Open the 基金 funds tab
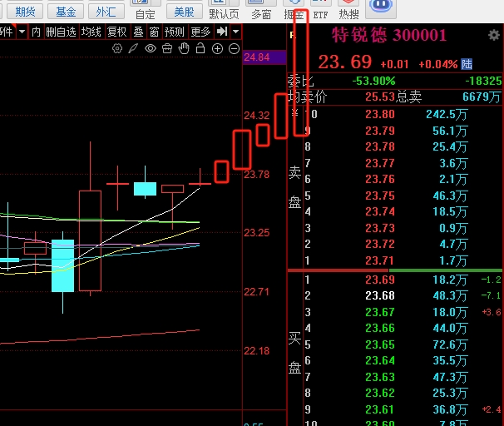 (x=66, y=12)
